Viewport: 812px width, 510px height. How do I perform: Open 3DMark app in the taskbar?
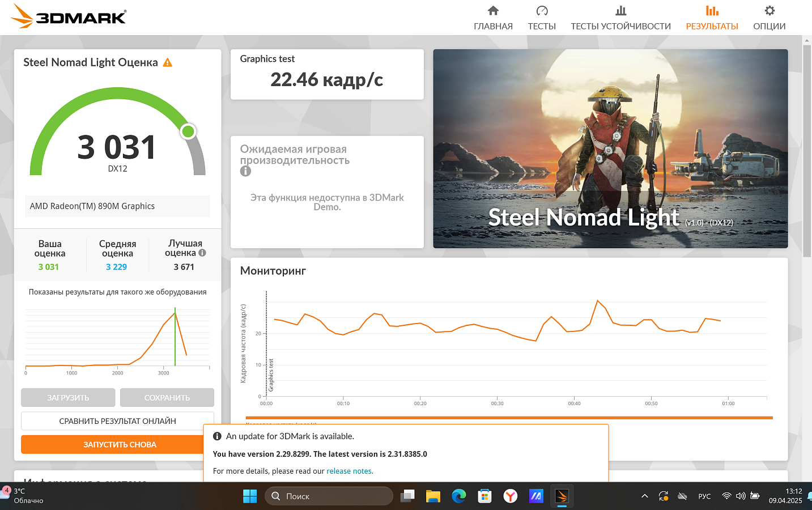[562, 496]
